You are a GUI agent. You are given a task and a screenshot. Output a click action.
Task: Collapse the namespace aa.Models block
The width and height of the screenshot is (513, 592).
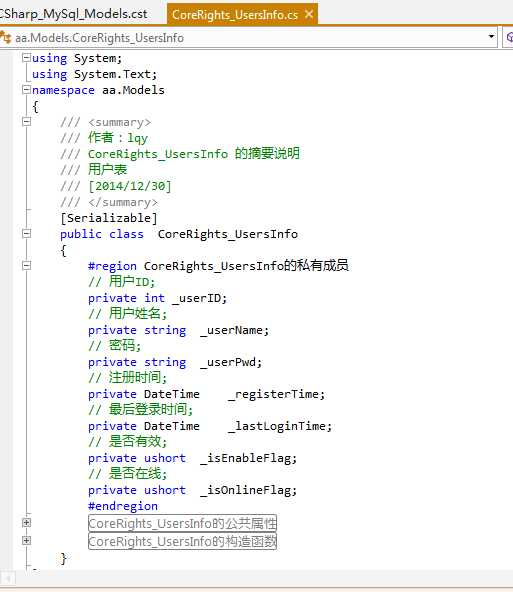click(x=26, y=90)
